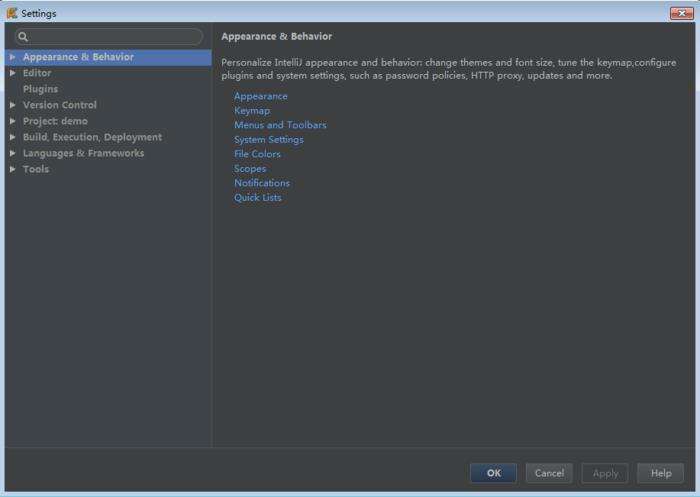Focus the settings search field
Image resolution: width=700 pixels, height=497 pixels.
coord(109,37)
